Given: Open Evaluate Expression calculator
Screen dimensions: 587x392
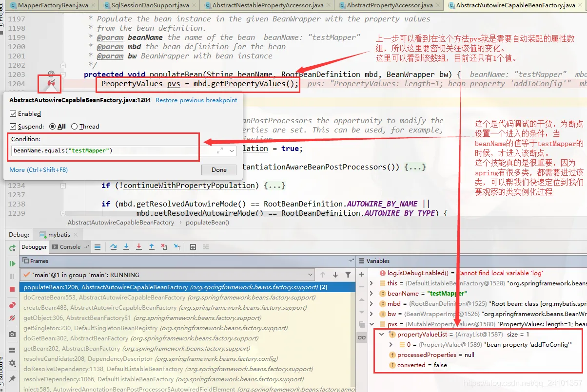Looking at the screenshot, I should coord(193,247).
